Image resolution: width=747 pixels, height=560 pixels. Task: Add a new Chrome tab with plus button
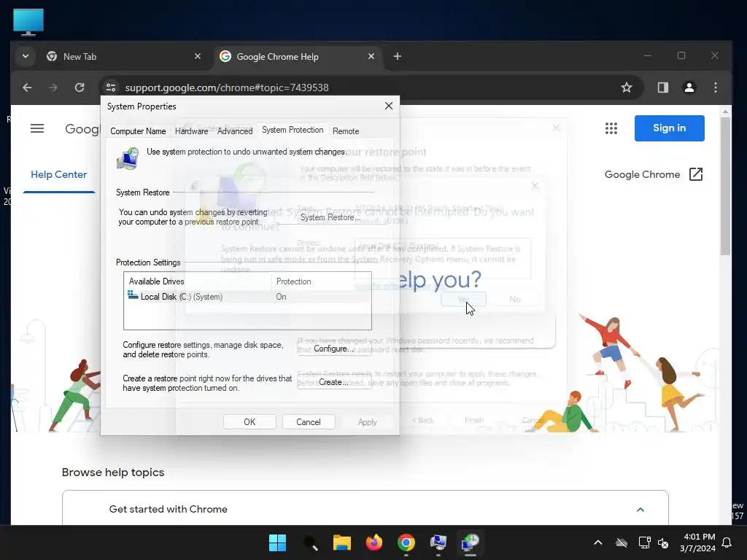(398, 56)
